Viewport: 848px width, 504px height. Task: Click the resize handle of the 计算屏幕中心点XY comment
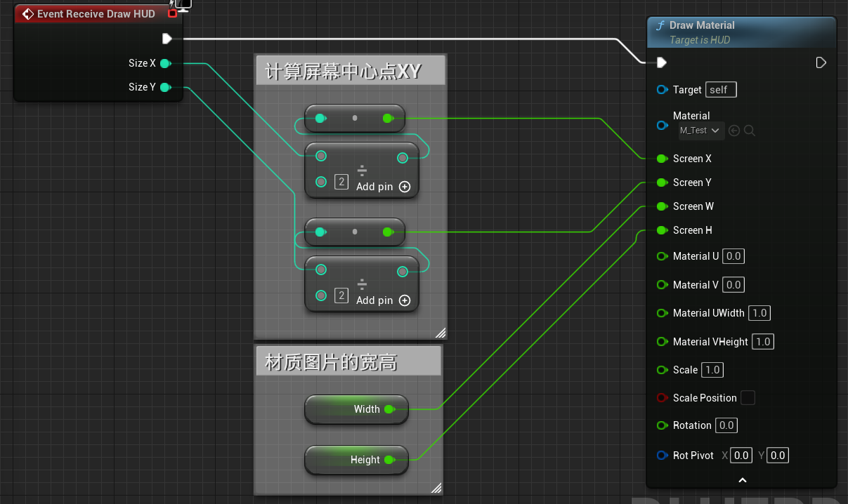[441, 333]
